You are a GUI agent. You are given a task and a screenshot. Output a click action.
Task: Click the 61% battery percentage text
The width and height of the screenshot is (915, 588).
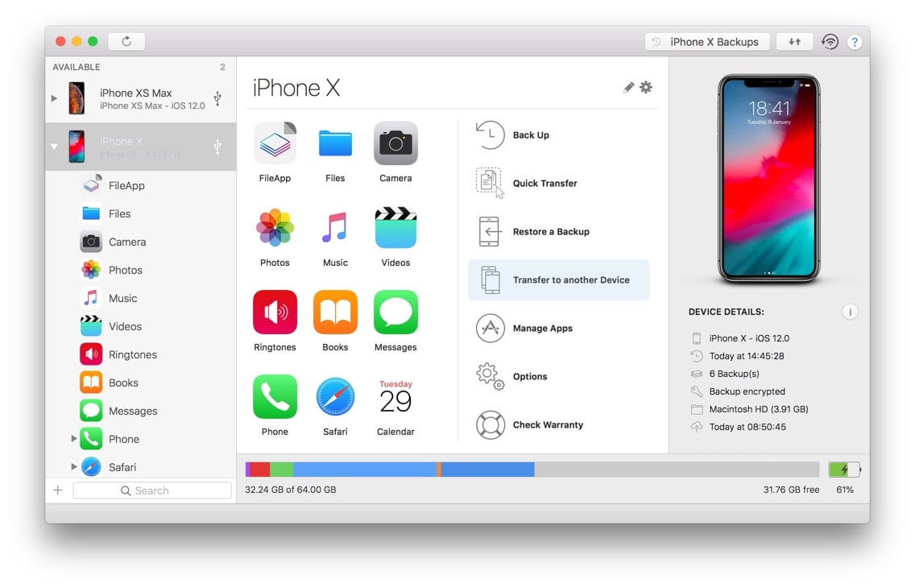[x=845, y=490]
